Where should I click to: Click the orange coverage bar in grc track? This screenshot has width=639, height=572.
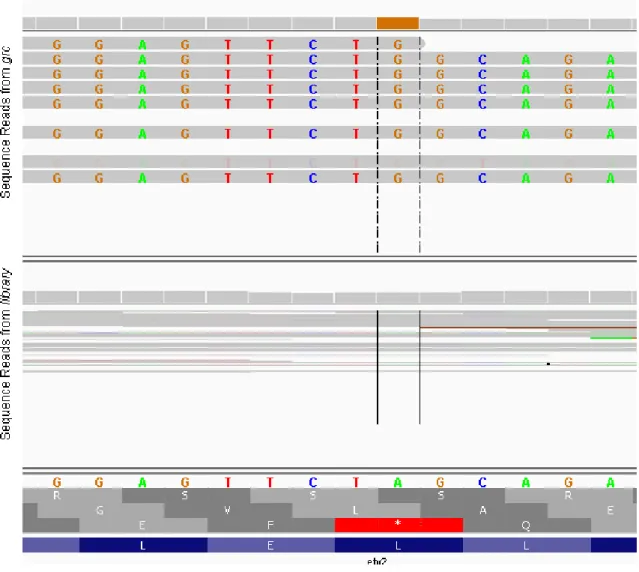397,23
